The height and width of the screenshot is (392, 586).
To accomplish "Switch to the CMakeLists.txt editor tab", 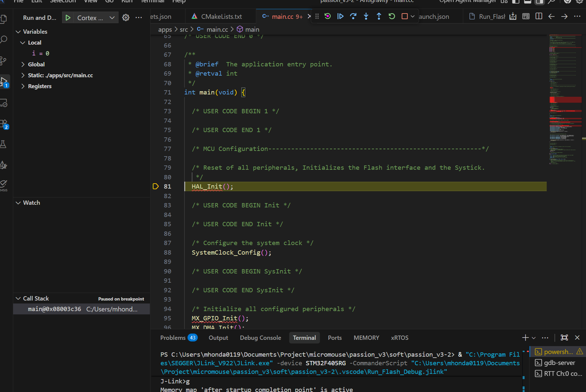I will [221, 17].
